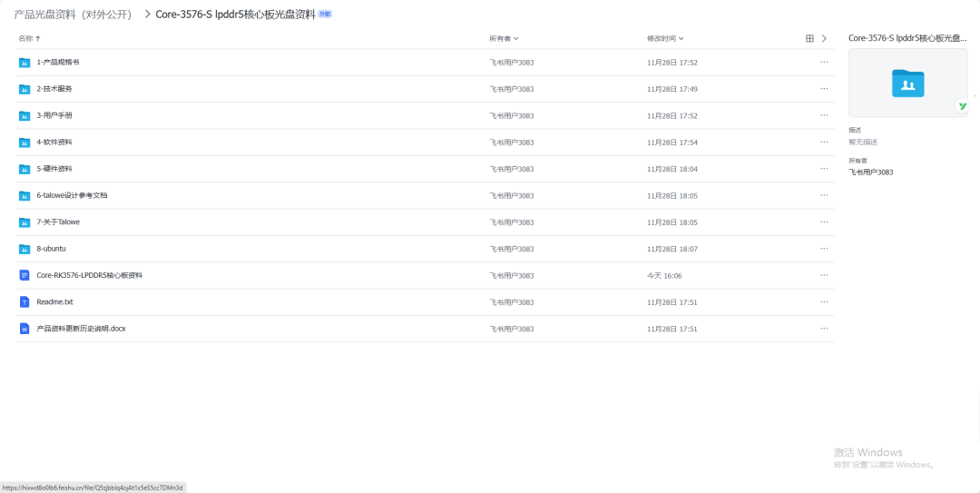Click the 今天 16:06 modified time
The height and width of the screenshot is (493, 980).
(x=664, y=275)
